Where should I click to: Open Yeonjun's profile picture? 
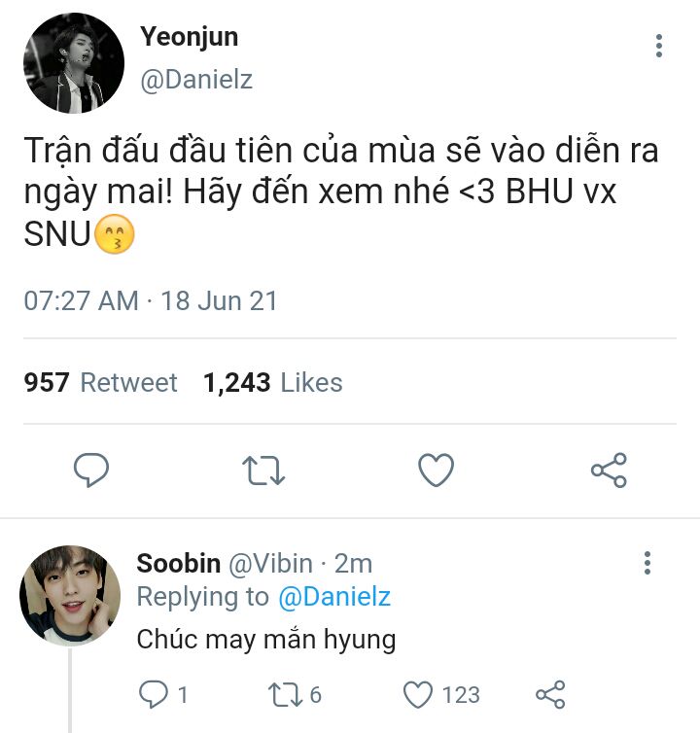tap(74, 63)
